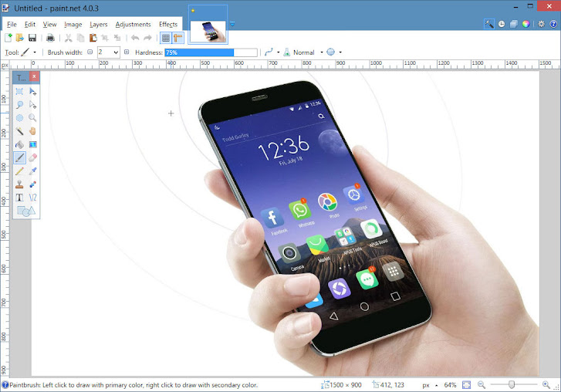Select the Text tool

coord(20,198)
